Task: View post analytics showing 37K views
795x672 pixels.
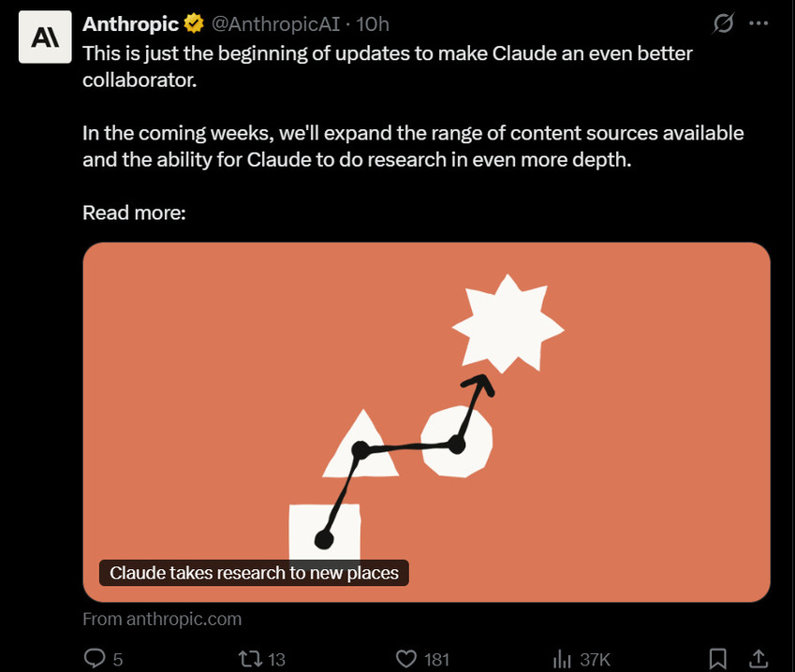Action: pos(562,659)
